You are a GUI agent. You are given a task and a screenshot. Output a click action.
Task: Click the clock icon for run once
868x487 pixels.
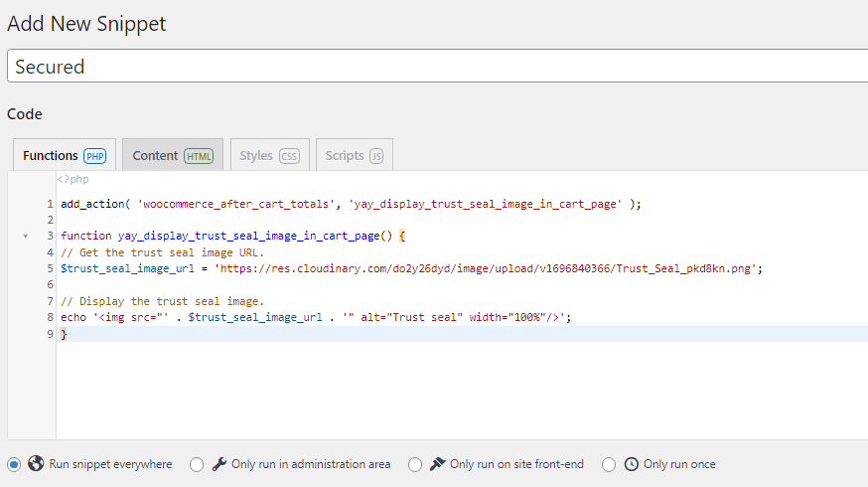click(x=632, y=464)
